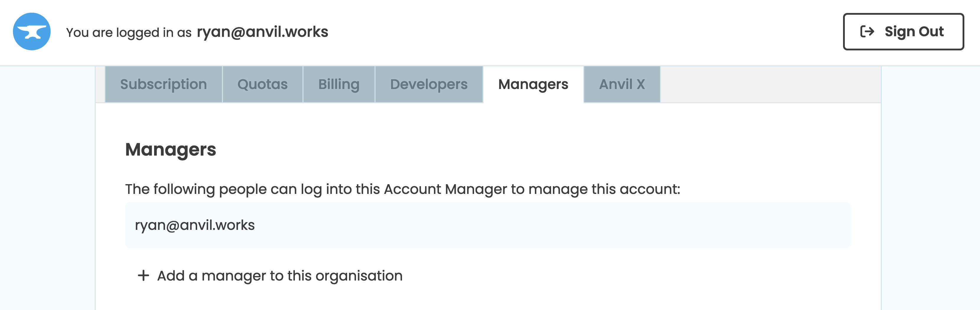Open the Anvil X tab
Image resolution: width=980 pixels, height=310 pixels.
coord(622,84)
